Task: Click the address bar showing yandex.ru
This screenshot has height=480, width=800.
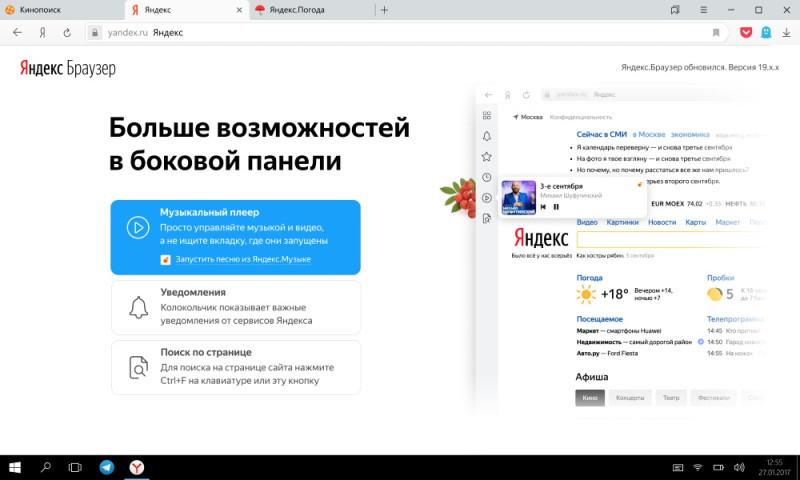Action: click(x=400, y=32)
